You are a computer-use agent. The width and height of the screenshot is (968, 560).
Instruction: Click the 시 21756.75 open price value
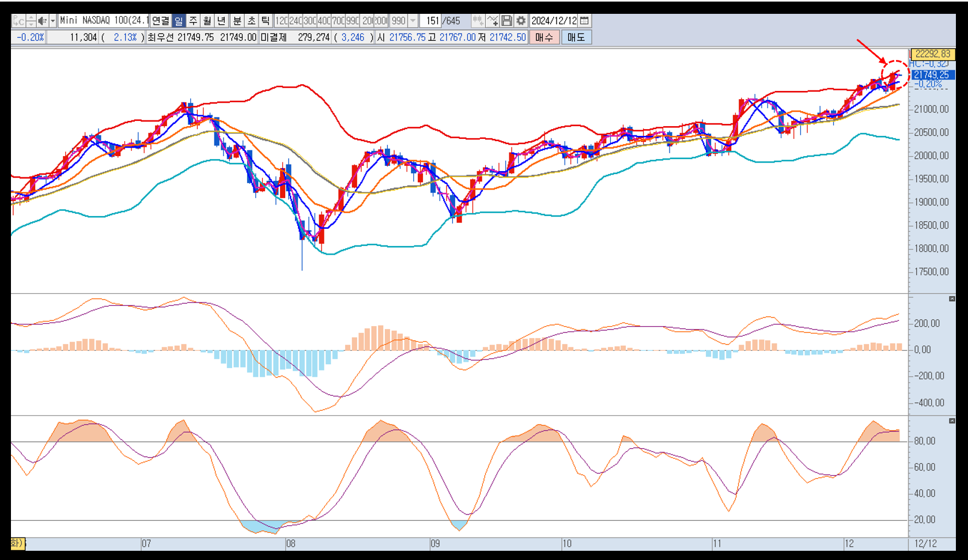(402, 37)
